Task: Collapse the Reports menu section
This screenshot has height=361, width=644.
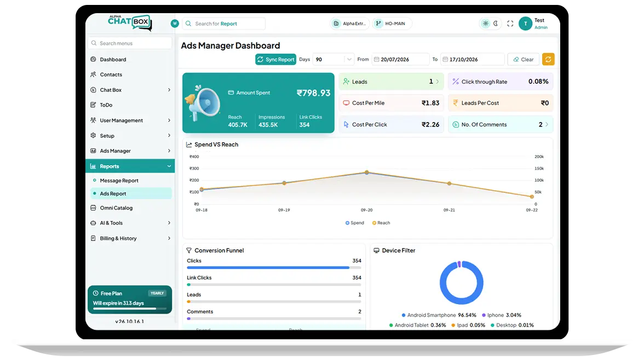Action: tap(130, 166)
